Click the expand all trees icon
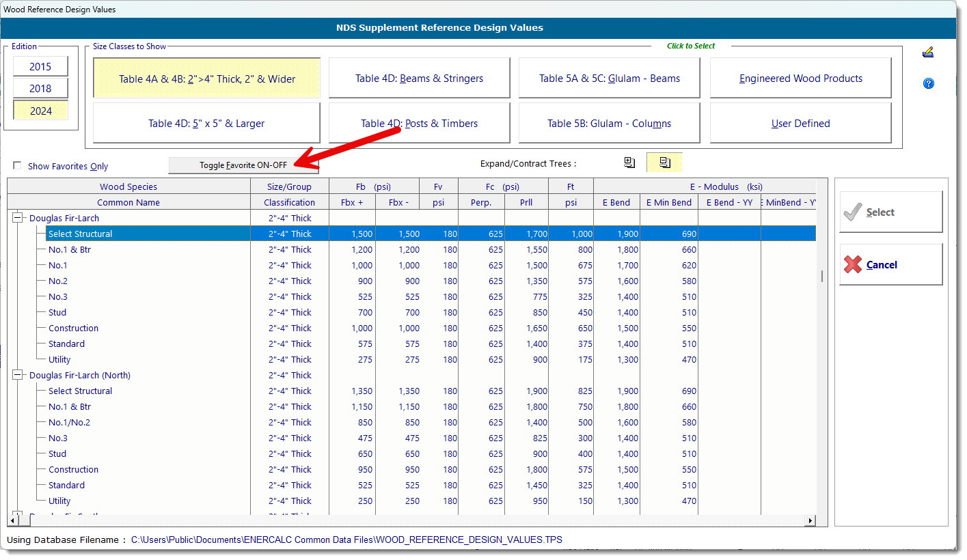The width and height of the screenshot is (967, 560). (x=629, y=163)
